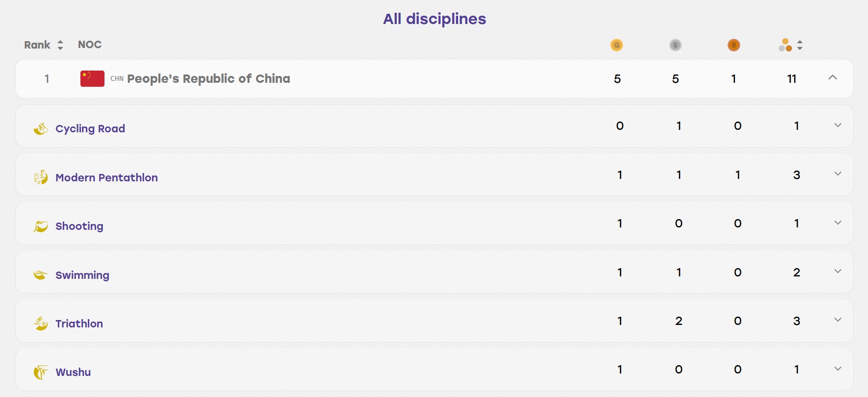This screenshot has height=397, width=868.
Task: Click the silver medal column icon
Action: [675, 45]
